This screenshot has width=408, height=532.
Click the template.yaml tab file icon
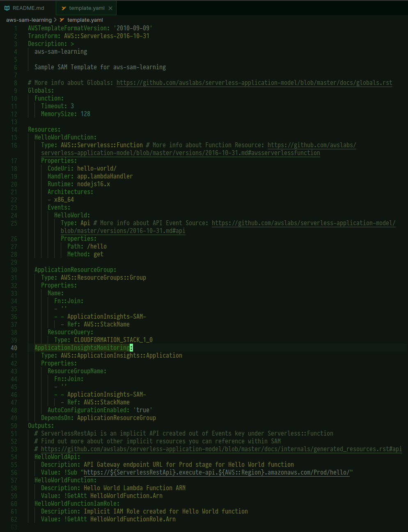[63, 8]
